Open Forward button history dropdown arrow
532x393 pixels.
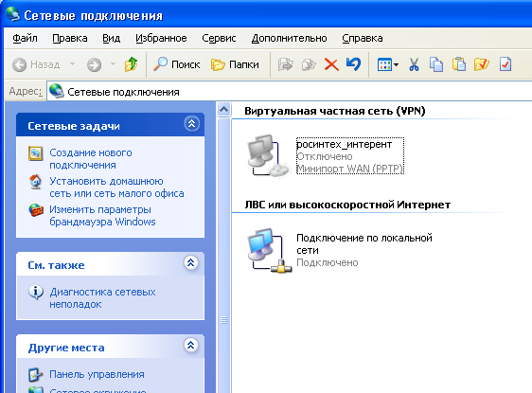point(113,63)
